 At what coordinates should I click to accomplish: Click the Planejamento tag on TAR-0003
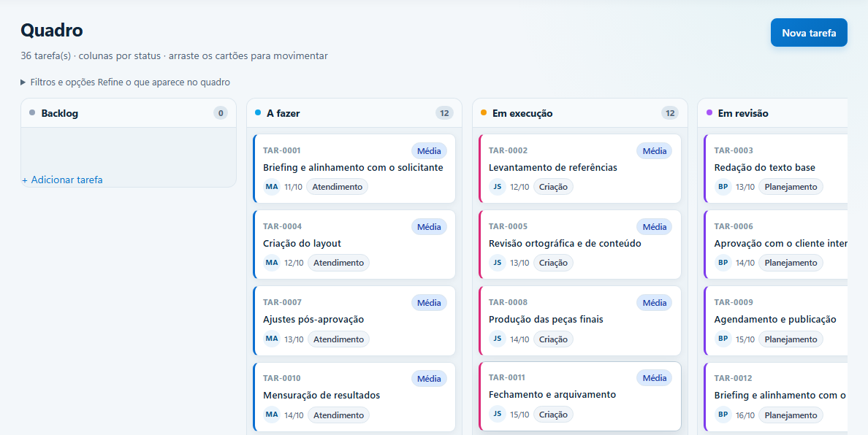(791, 187)
